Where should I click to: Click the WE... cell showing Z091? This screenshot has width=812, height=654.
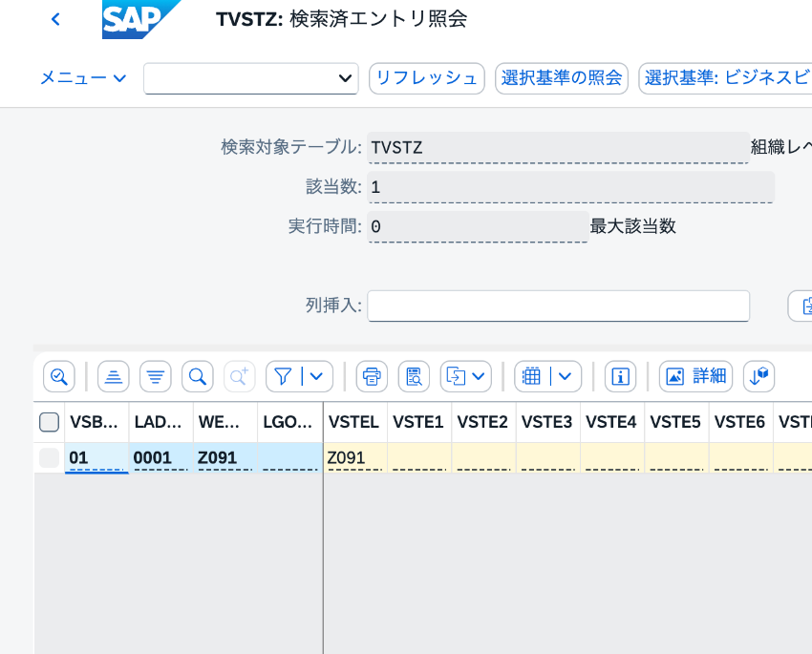pos(224,458)
